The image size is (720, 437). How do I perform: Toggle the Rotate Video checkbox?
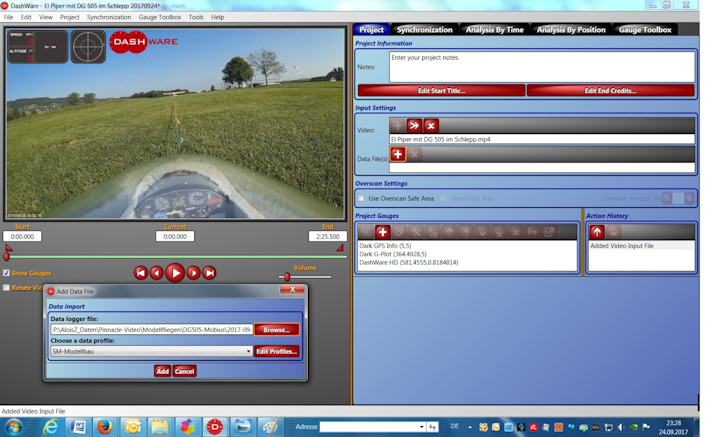tap(6, 288)
